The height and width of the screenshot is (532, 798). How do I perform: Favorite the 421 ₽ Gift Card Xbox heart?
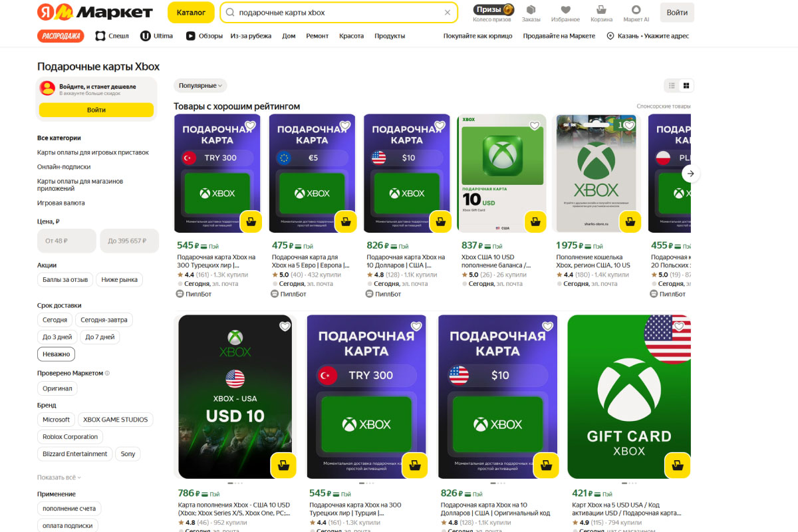679,326
